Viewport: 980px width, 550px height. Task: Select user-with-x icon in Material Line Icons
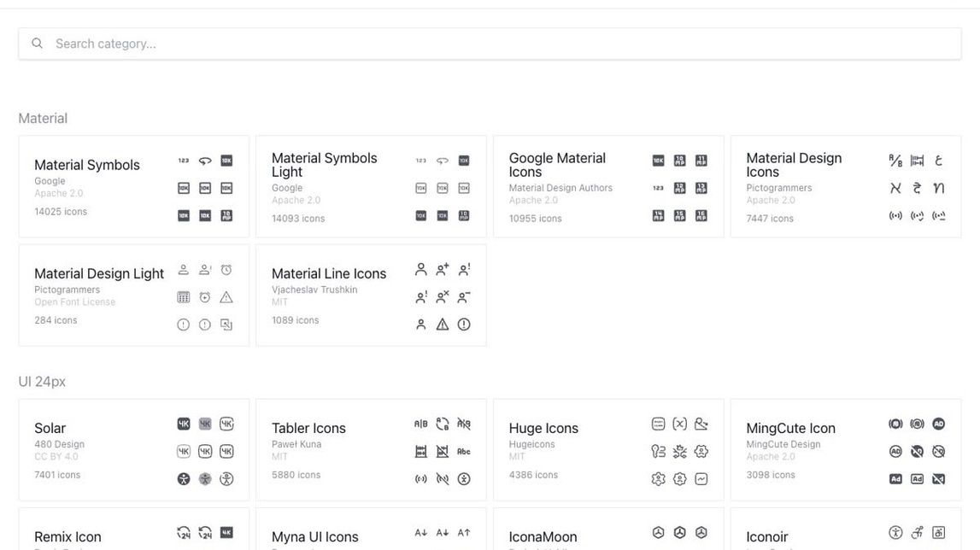click(x=443, y=297)
